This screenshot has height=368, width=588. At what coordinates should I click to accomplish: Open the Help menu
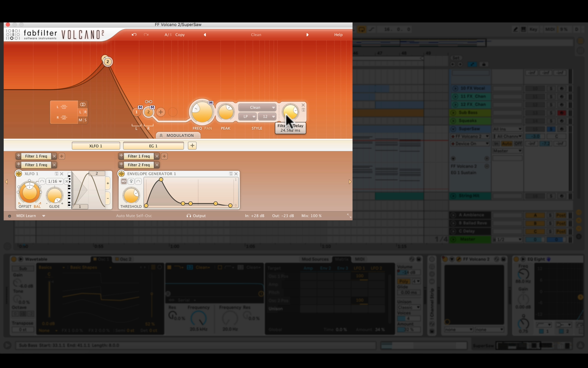[x=338, y=35]
